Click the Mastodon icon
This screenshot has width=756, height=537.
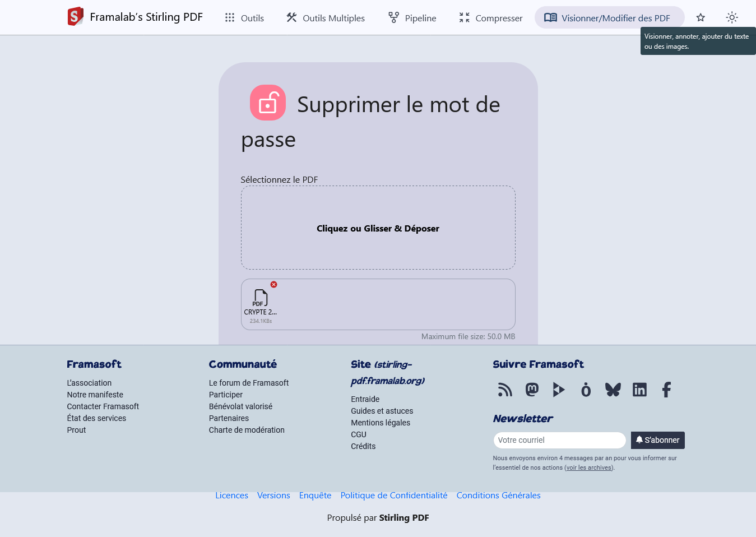pyautogui.click(x=532, y=390)
